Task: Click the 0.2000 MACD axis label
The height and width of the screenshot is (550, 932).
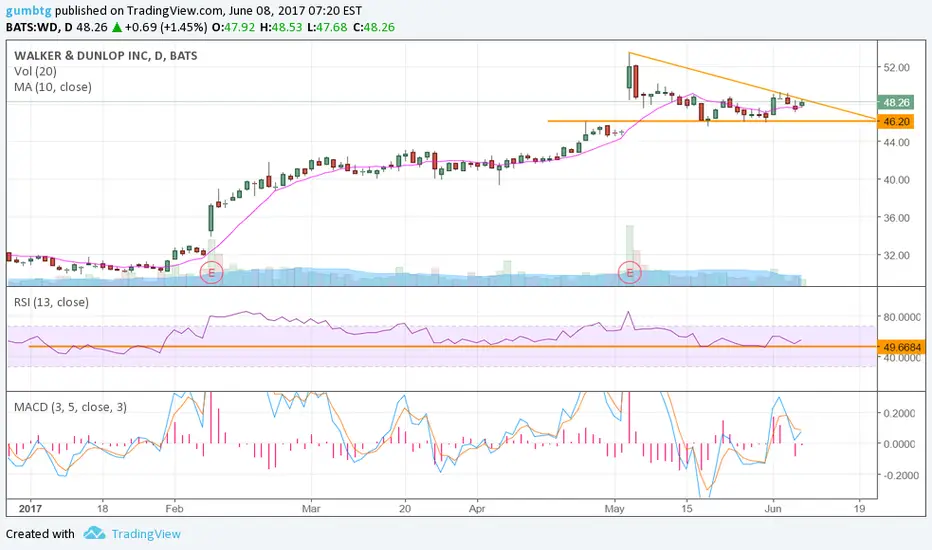Action: tap(898, 413)
